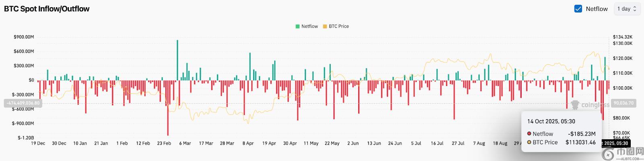Click the red Netflow dot in tooltip
The image size is (644, 161).
pyautogui.click(x=529, y=134)
